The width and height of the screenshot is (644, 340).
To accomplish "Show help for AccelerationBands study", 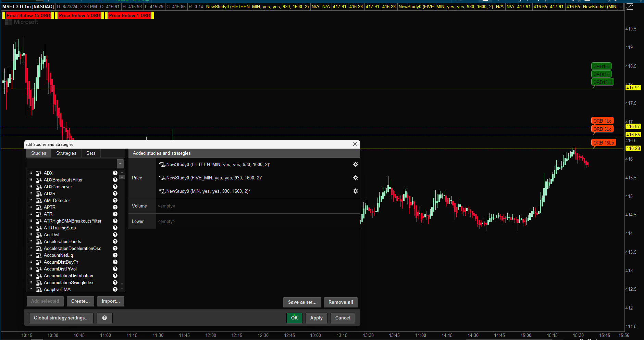I will click(115, 241).
